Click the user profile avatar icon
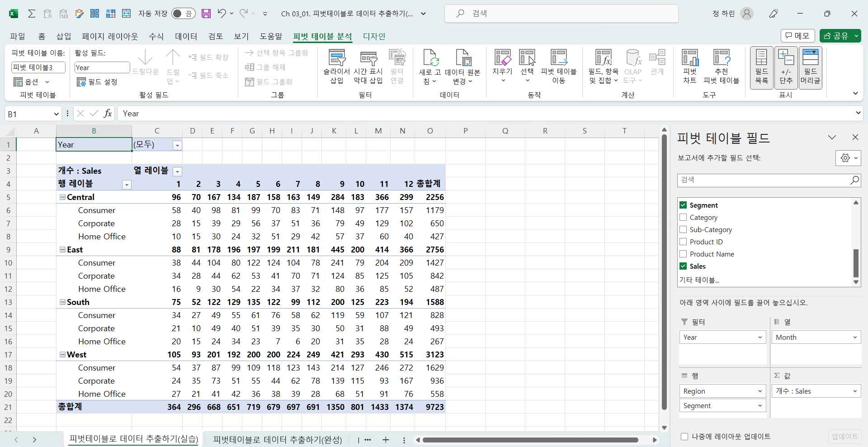 tap(747, 14)
